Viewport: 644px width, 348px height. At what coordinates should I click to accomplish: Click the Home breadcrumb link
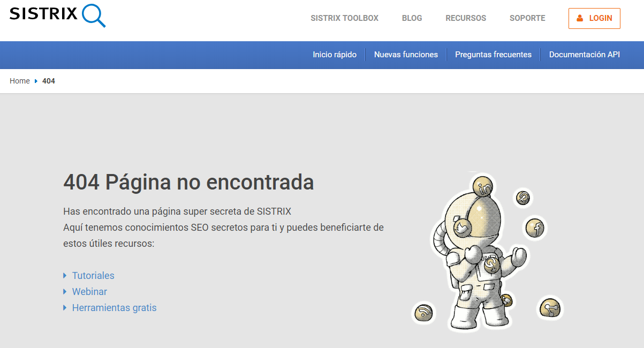point(20,81)
